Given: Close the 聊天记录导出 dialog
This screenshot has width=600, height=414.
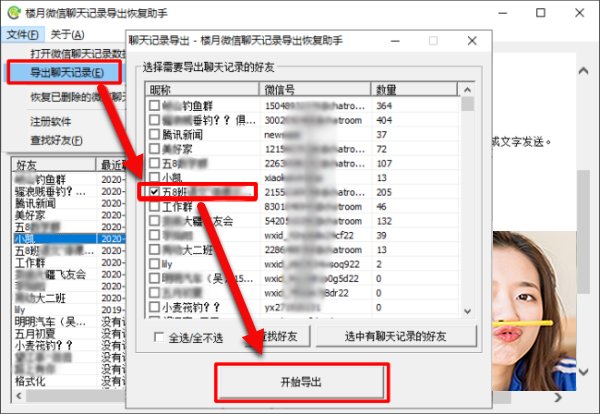Looking at the screenshot, I should pyautogui.click(x=472, y=41).
